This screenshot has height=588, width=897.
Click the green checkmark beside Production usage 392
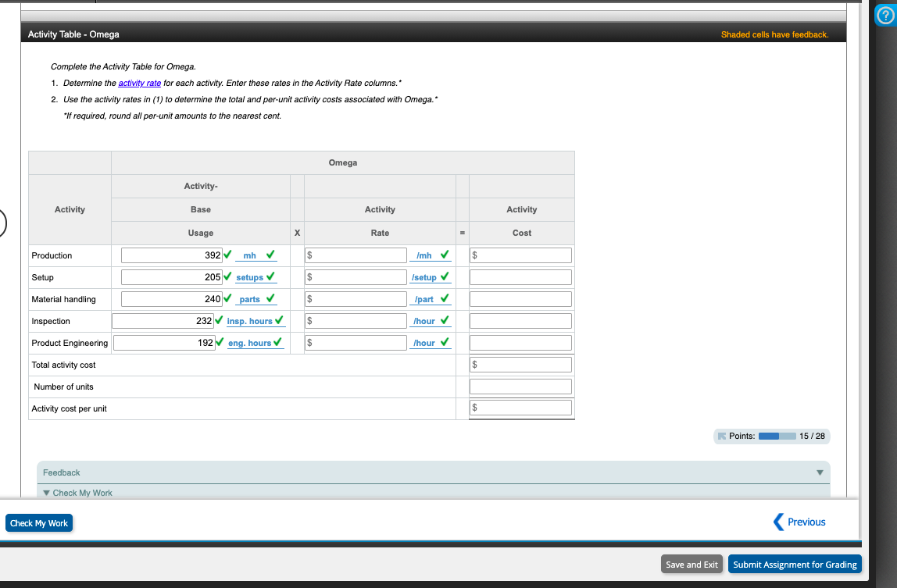[x=226, y=255]
